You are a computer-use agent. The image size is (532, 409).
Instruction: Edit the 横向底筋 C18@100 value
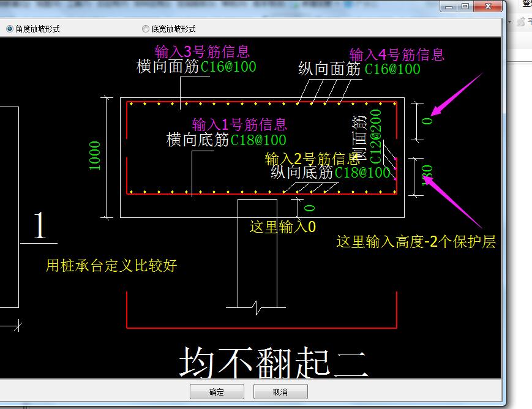(x=258, y=140)
